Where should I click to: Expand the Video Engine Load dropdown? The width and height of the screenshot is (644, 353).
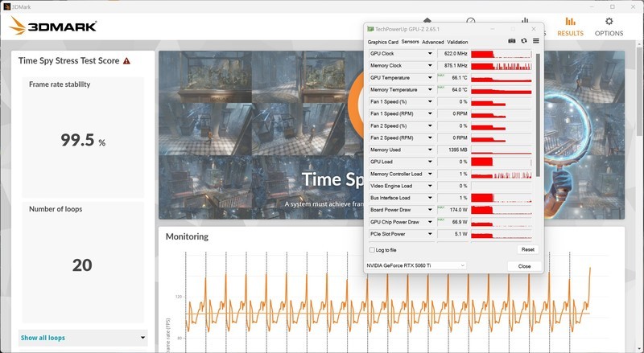tap(430, 186)
